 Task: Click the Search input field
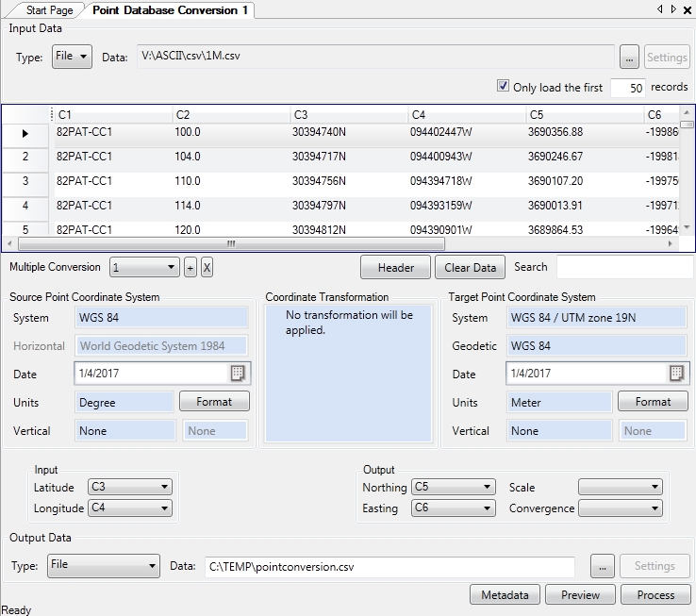(625, 267)
